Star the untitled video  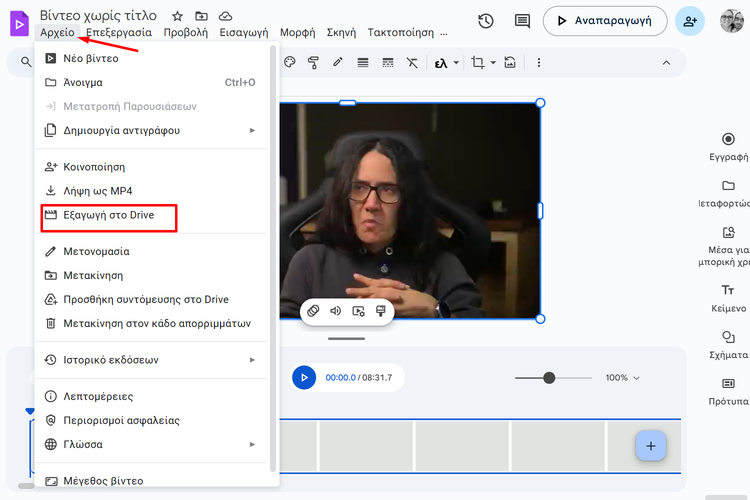tap(177, 17)
